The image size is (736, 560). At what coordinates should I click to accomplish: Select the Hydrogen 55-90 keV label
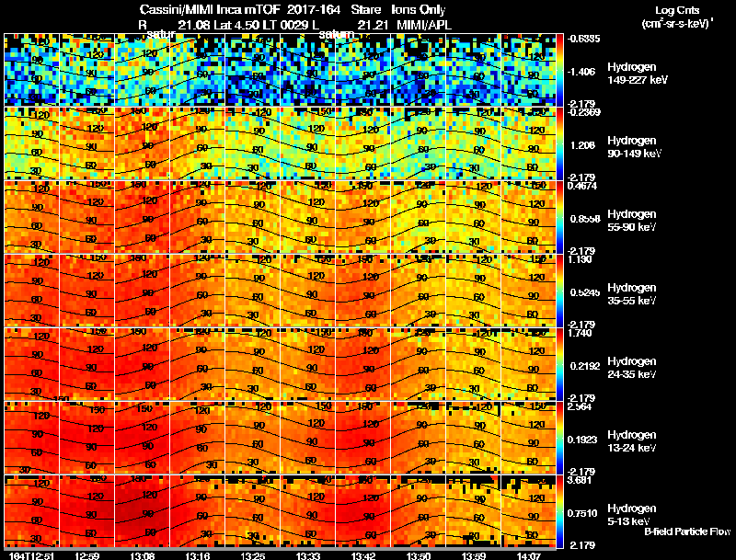632,221
